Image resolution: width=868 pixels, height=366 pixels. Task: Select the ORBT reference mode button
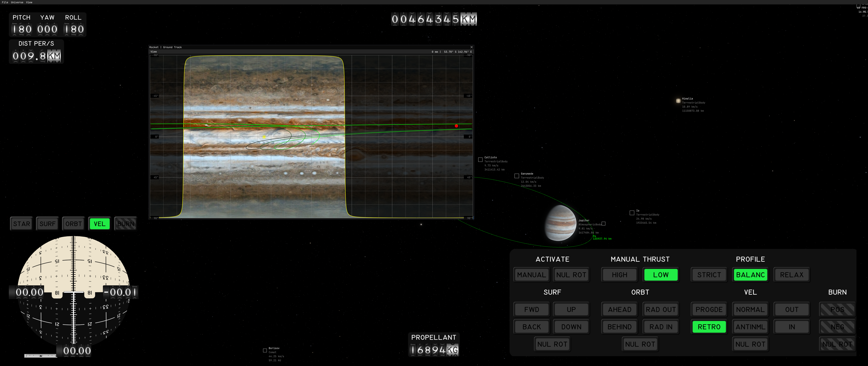point(73,224)
